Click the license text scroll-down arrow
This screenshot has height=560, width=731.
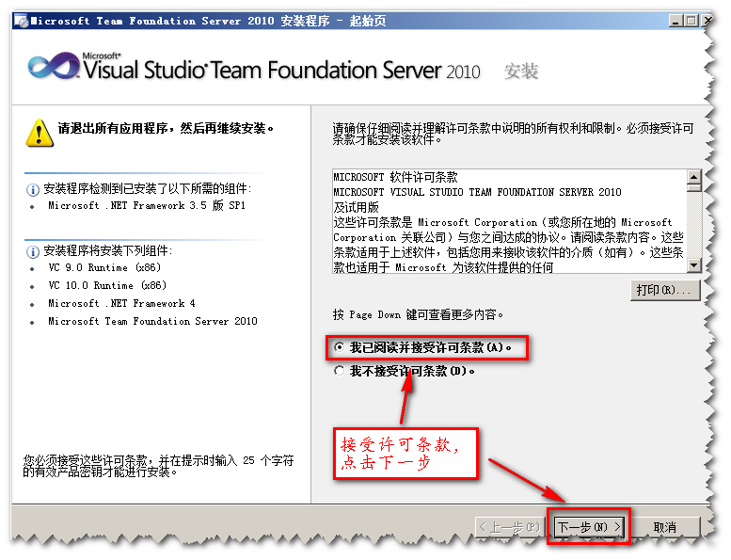[x=694, y=265]
